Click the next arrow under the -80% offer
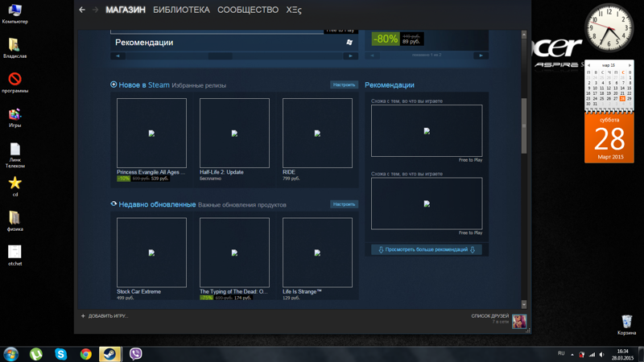The image size is (644, 362). click(481, 56)
